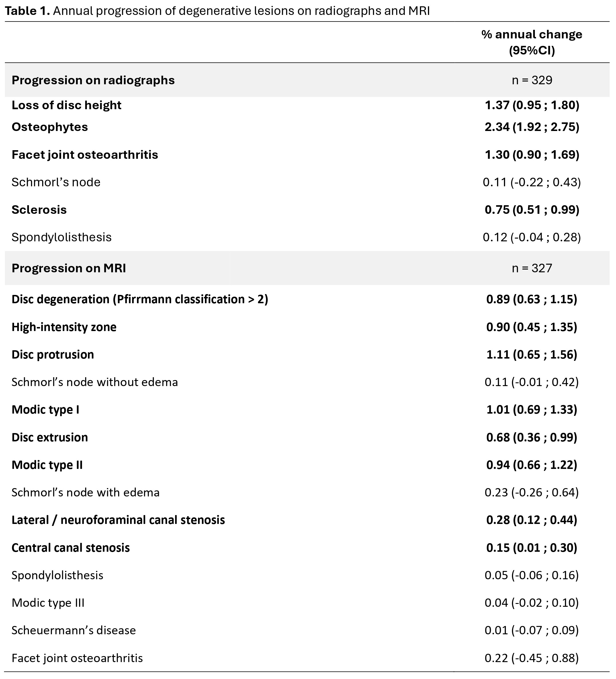The image size is (616, 679).
Task: Click the 'n = 329' sample size cell
Action: [x=532, y=80]
